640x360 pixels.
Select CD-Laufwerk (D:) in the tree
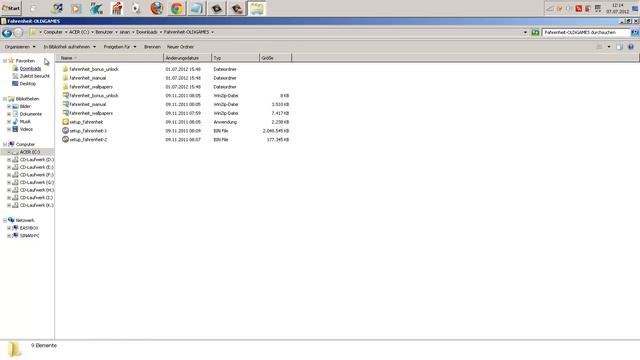click(x=36, y=160)
